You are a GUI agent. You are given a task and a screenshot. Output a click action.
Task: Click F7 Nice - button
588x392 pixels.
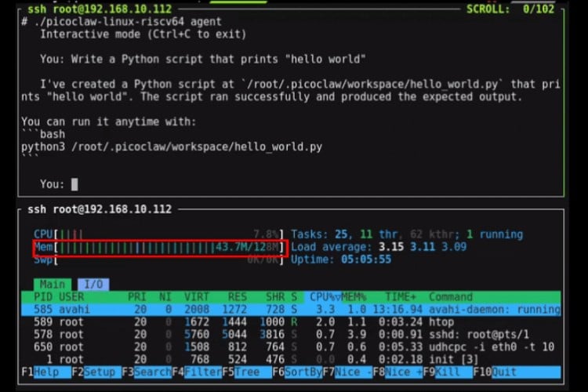tap(347, 372)
